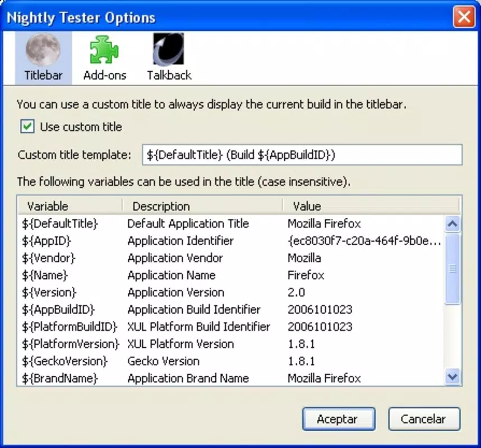Close the Nightly Tester Options window
The width and height of the screenshot is (481, 448).
tap(464, 17)
